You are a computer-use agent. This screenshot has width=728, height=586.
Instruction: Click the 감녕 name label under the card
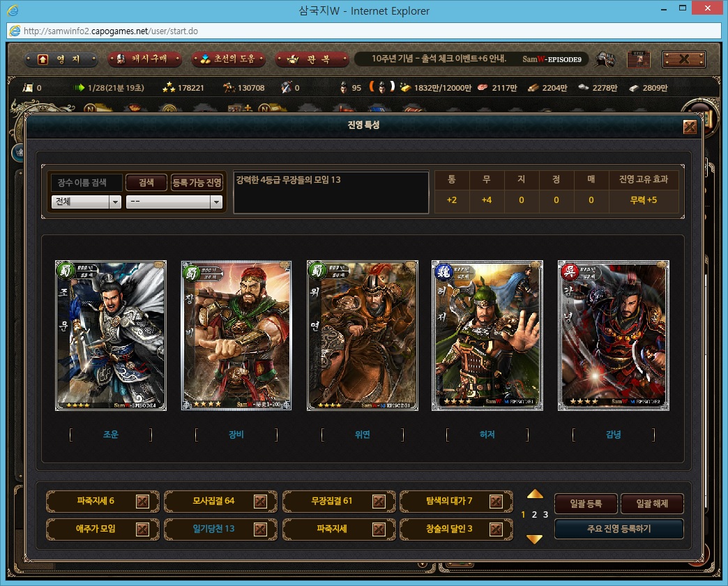click(x=614, y=435)
